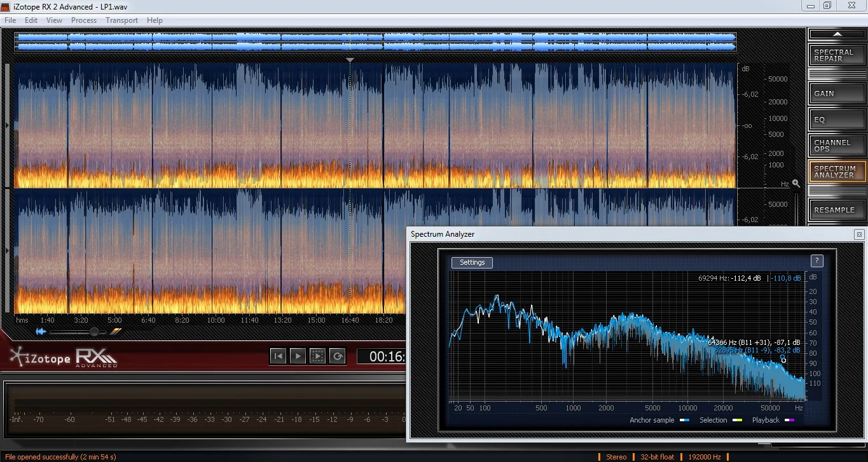Click the Selection legend color swatch
The width and height of the screenshot is (868, 462).
coord(737,420)
